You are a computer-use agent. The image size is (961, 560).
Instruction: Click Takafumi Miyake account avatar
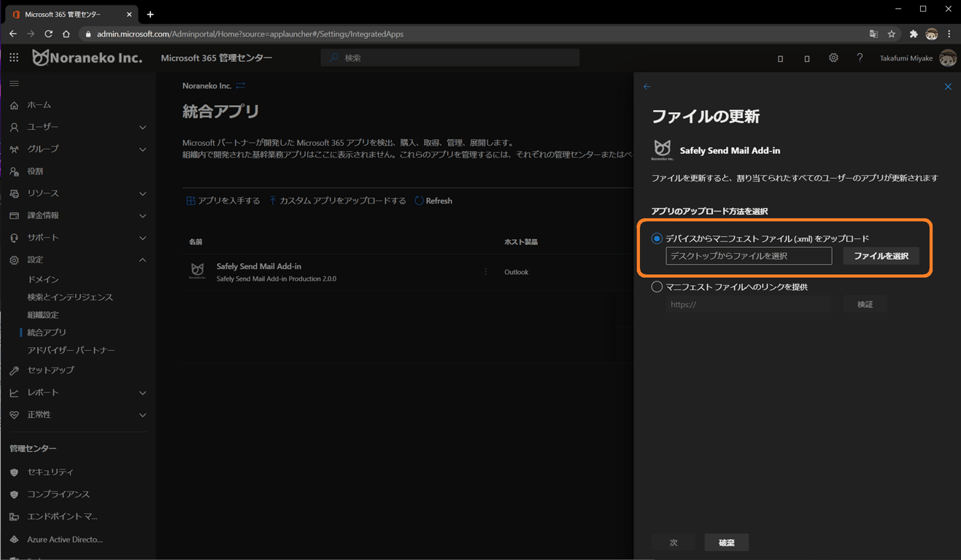(947, 58)
